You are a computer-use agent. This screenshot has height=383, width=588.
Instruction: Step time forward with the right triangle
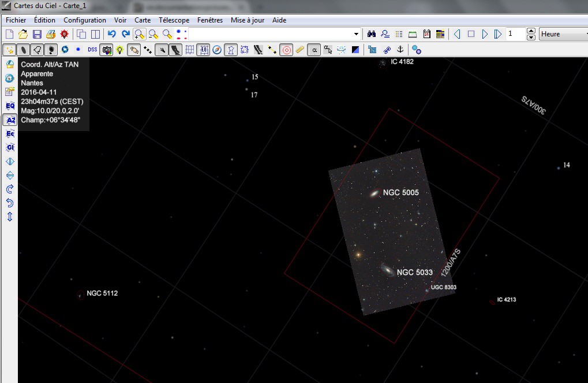coord(485,34)
